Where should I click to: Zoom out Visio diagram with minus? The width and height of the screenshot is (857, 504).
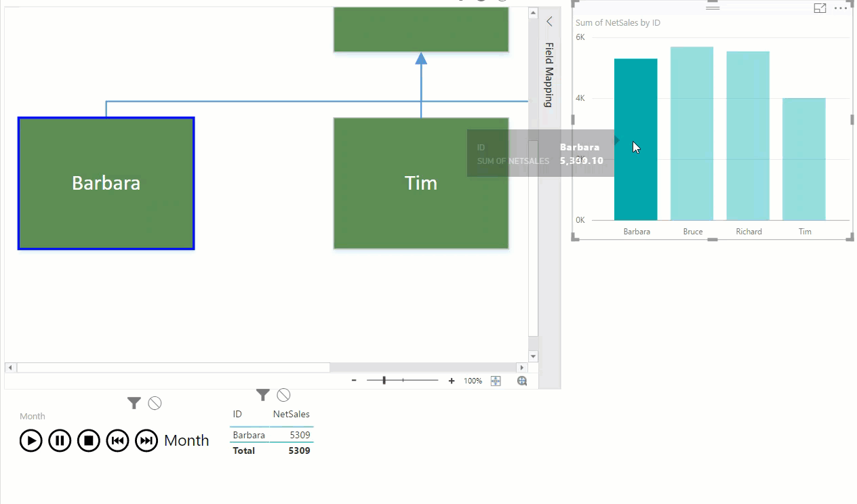[x=354, y=381]
